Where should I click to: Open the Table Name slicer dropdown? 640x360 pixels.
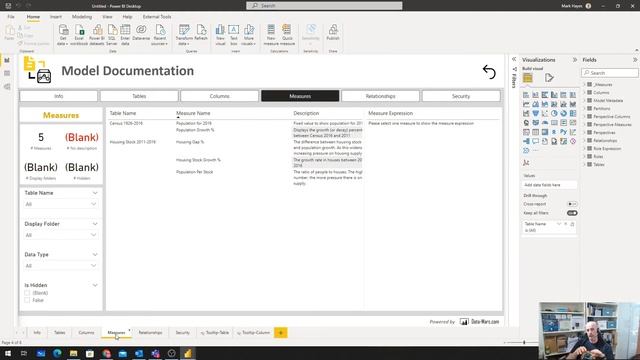pos(61,204)
